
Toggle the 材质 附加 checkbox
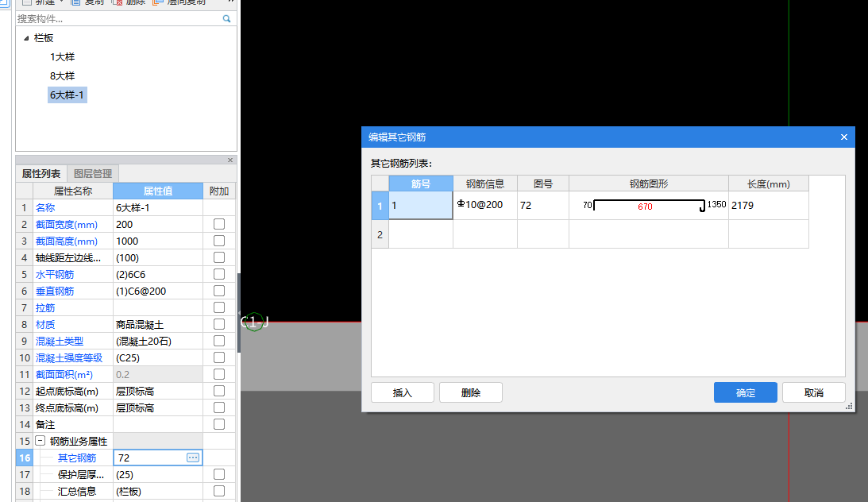pos(219,324)
